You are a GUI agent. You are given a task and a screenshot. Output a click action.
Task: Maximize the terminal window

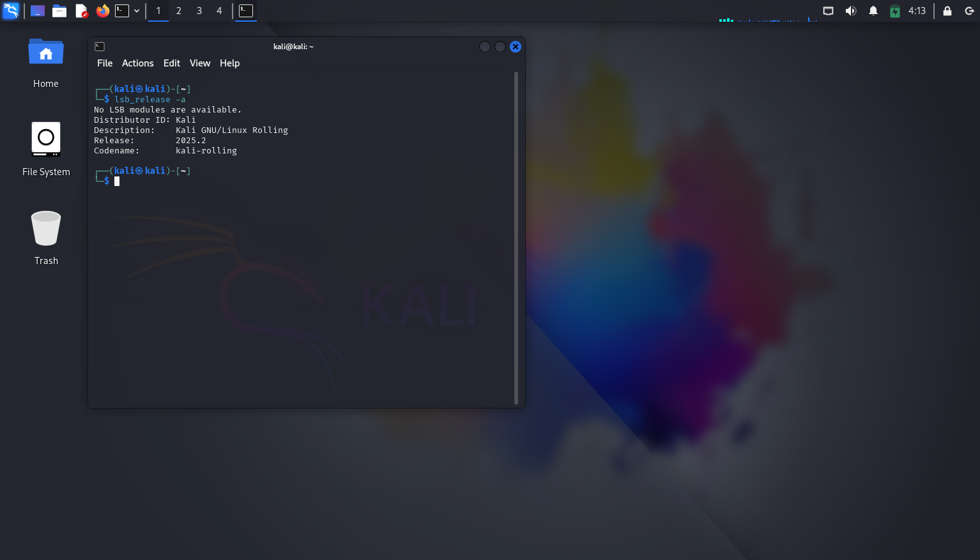tap(500, 47)
